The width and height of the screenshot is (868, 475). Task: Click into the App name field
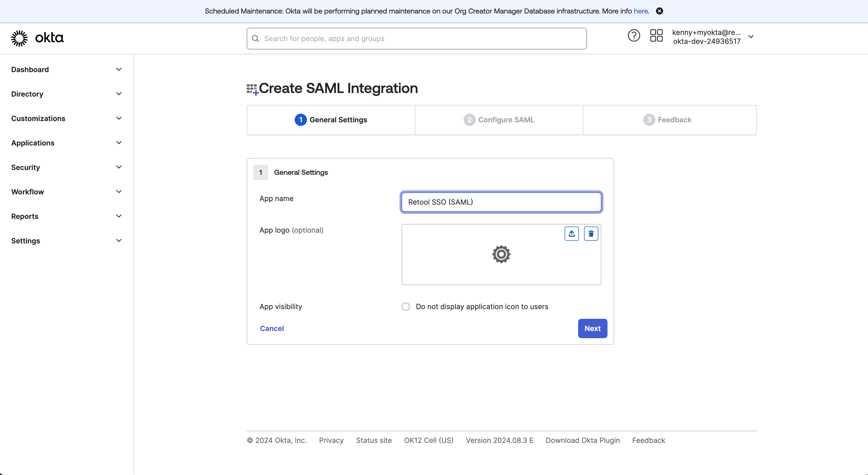(x=501, y=202)
